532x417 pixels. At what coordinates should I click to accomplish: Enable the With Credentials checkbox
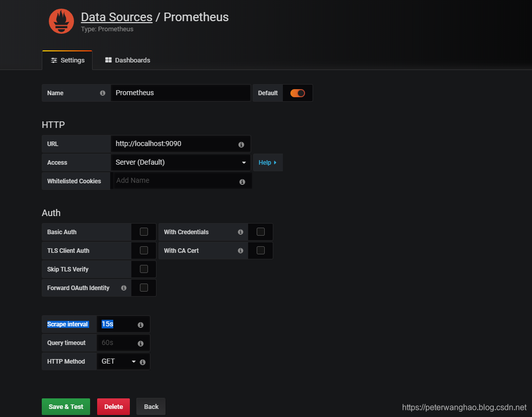pyautogui.click(x=261, y=232)
